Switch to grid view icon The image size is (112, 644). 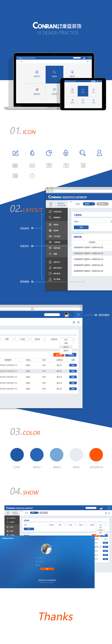coord(74,322)
